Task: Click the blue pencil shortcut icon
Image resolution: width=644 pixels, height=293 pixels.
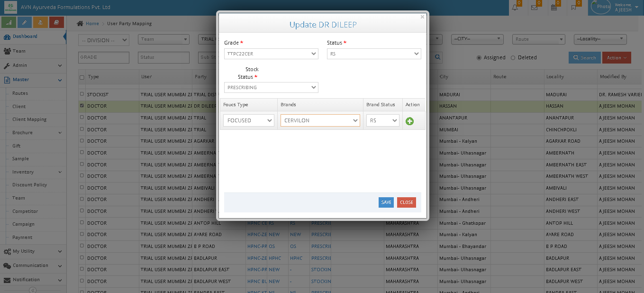Action: coord(25,22)
